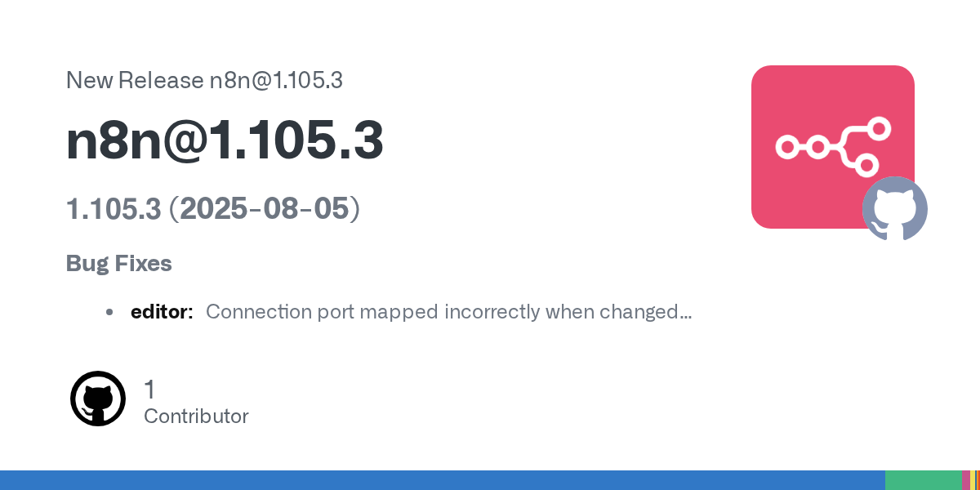Click the contributor count number 1
This screenshot has width=980, height=490.
(149, 389)
